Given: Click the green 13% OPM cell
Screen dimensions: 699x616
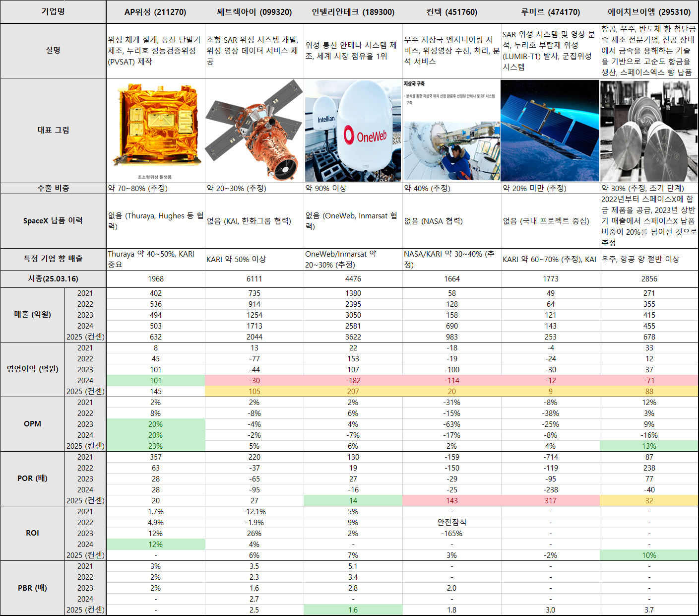Looking at the screenshot, I should [649, 446].
